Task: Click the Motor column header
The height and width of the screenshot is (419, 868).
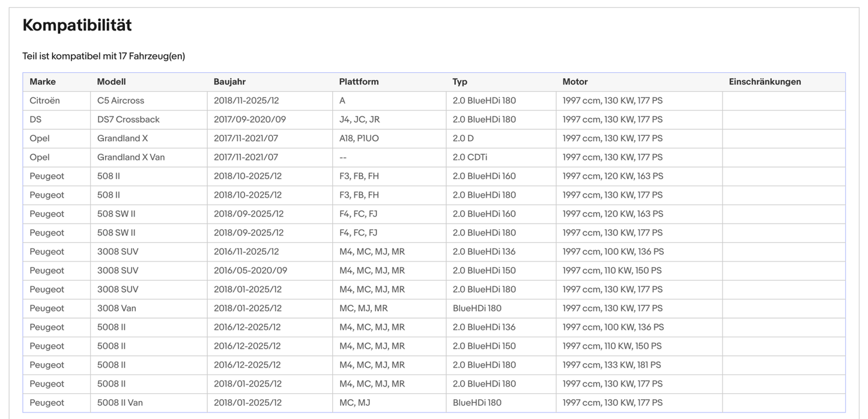Action: 575,82
